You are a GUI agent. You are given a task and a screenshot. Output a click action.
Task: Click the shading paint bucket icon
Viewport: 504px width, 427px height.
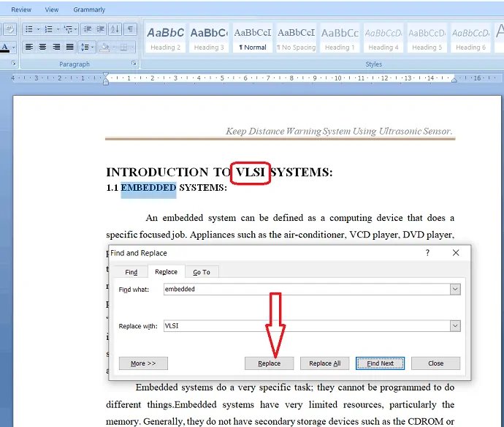point(104,48)
